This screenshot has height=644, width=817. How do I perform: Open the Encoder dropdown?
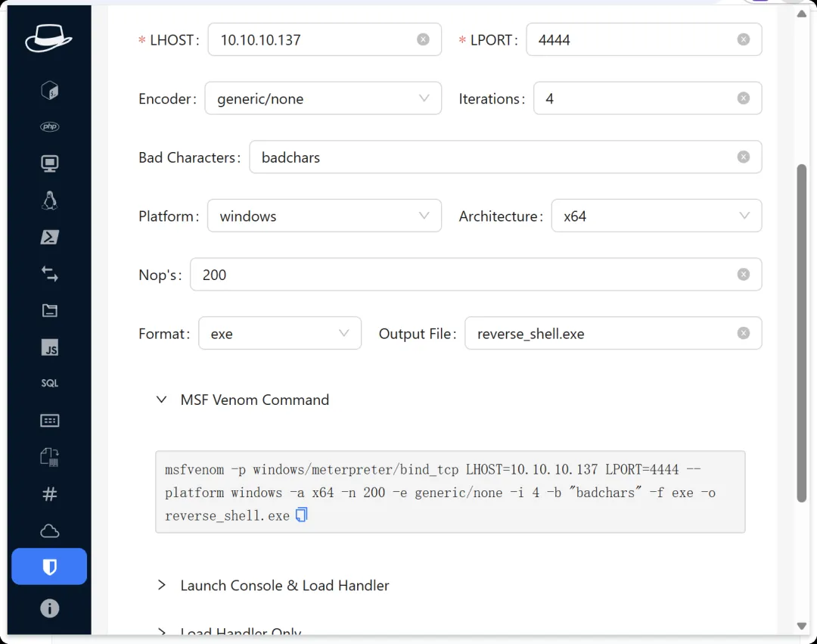323,98
